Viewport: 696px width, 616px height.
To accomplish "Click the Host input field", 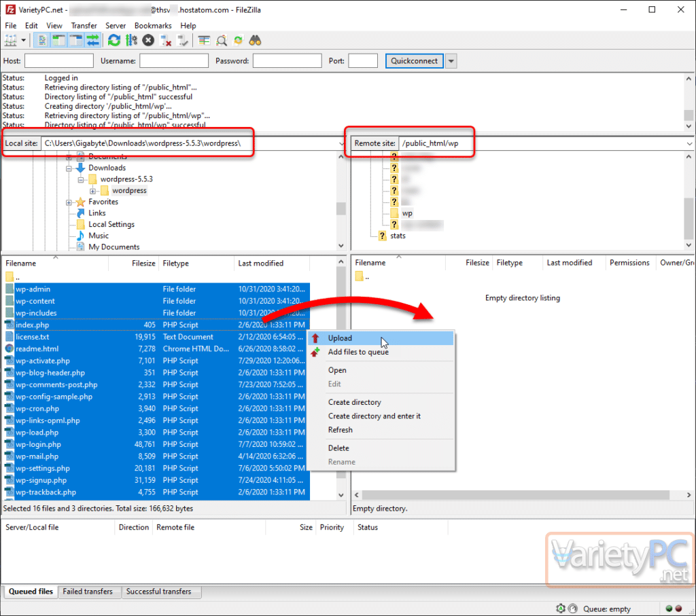I will click(59, 60).
